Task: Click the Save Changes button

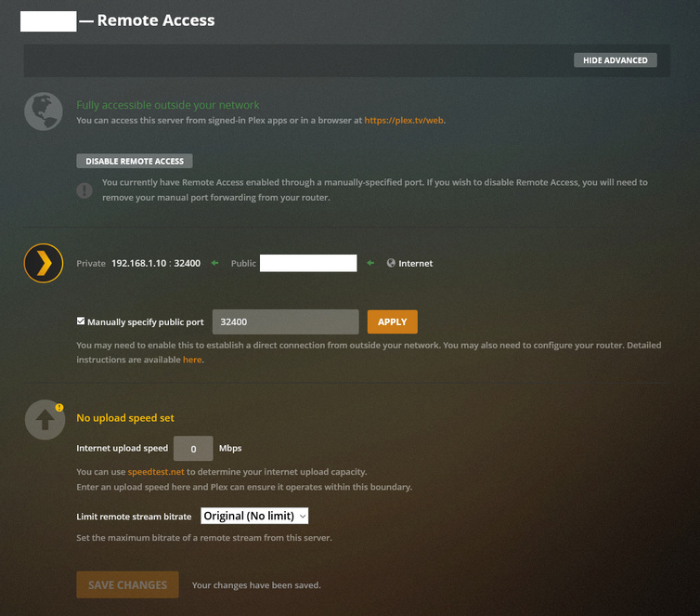Action: point(128,584)
